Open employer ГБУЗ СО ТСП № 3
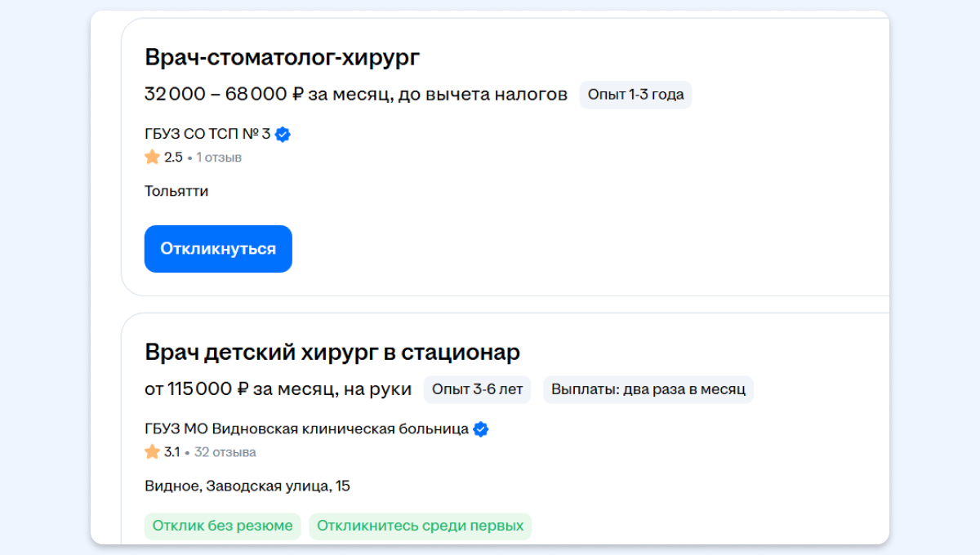The width and height of the screenshot is (980, 555). click(x=207, y=135)
